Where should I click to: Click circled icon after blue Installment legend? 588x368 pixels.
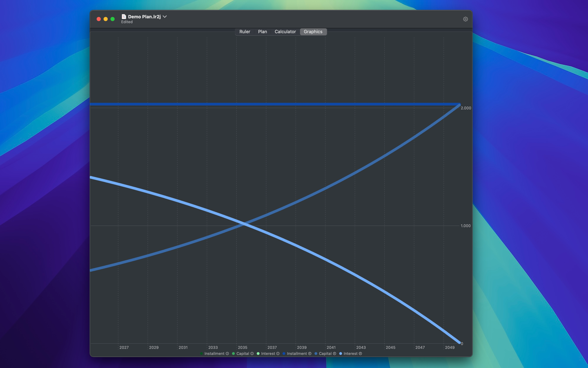click(x=310, y=354)
